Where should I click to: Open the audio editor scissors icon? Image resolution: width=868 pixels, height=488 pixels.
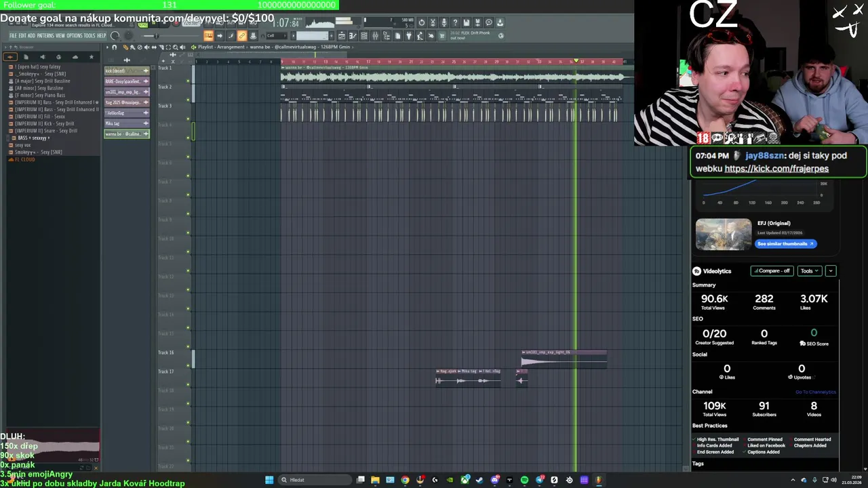pyautogui.click(x=433, y=22)
